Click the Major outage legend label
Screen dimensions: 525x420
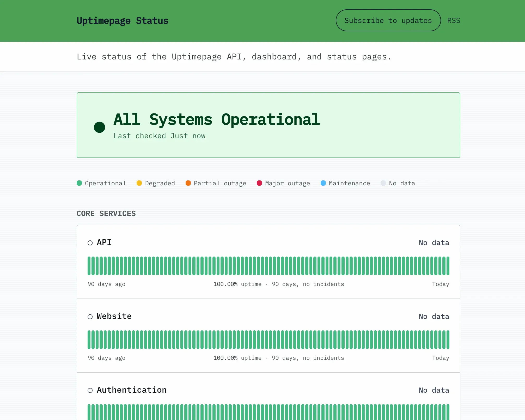[x=288, y=183]
